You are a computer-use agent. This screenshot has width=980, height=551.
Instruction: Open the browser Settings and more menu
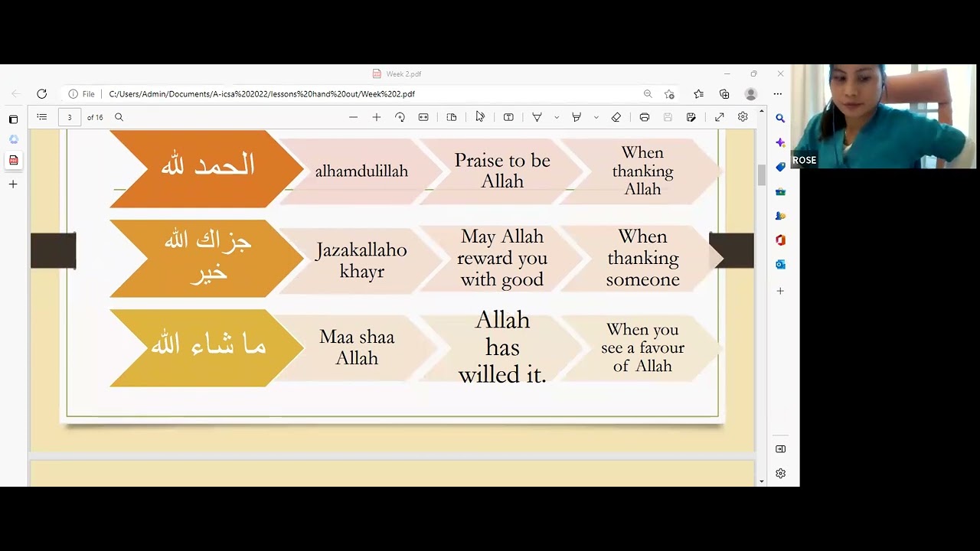[777, 93]
